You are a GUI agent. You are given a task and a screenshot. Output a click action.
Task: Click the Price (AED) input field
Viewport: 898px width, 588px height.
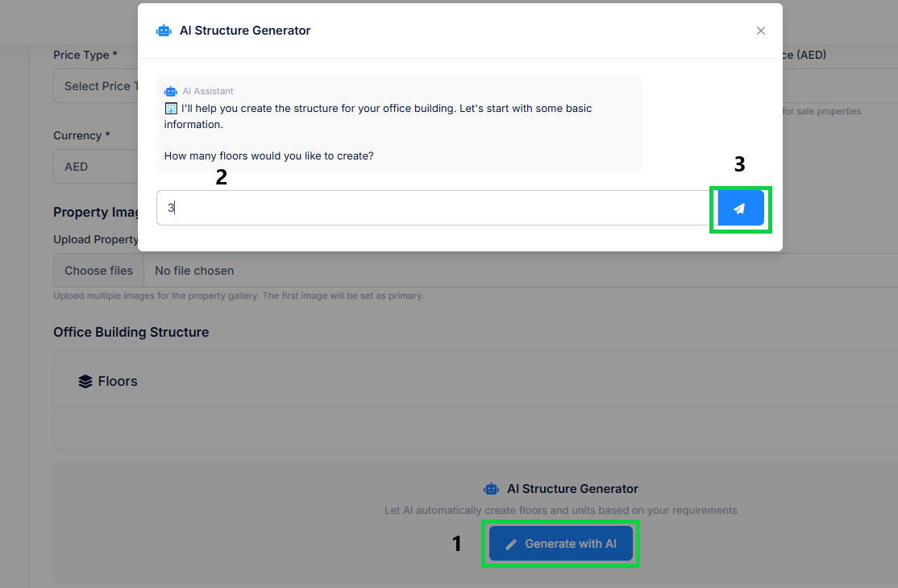838,86
